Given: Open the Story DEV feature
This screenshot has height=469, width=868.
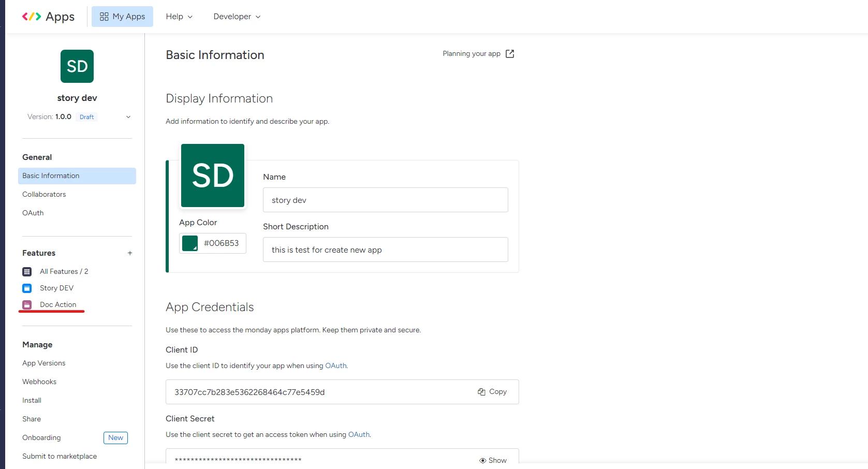Looking at the screenshot, I should pyautogui.click(x=57, y=288).
